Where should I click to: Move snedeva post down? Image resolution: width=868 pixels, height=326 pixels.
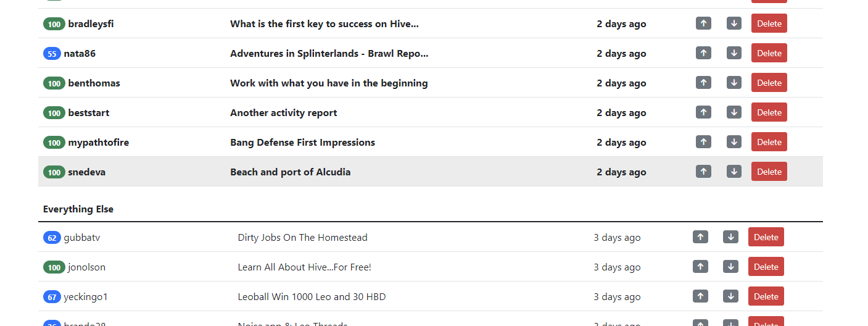point(734,172)
